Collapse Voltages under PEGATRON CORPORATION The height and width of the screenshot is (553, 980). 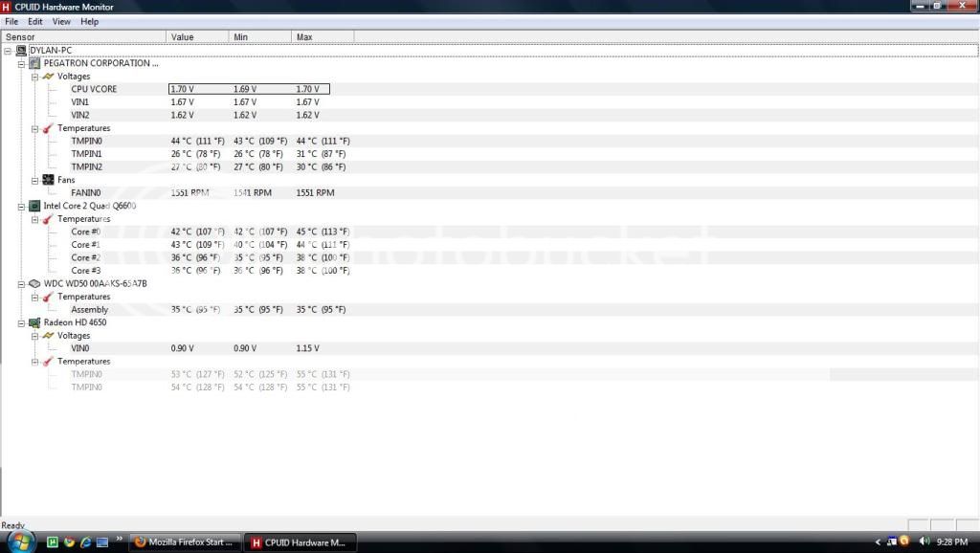click(35, 77)
